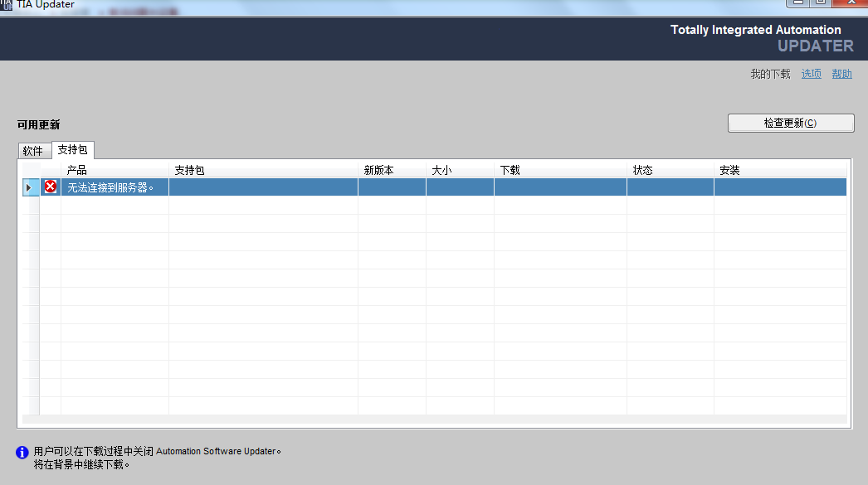This screenshot has height=485, width=868.
Task: Click the 检查更新(C) button
Action: click(x=791, y=123)
